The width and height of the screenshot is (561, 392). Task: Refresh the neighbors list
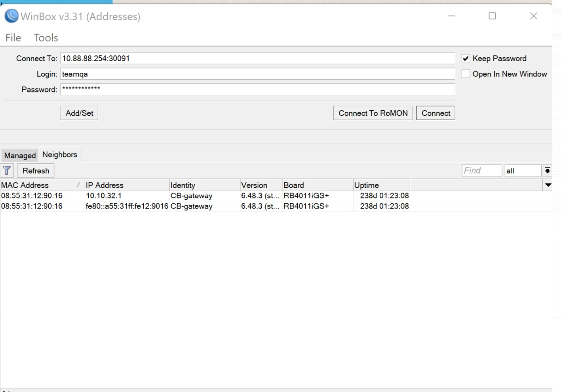[x=36, y=171]
